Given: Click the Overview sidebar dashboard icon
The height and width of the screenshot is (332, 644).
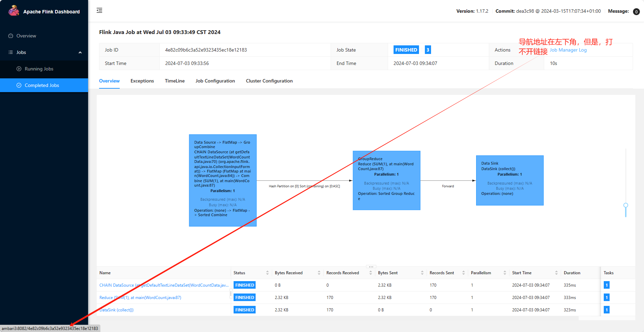Looking at the screenshot, I should (x=11, y=36).
